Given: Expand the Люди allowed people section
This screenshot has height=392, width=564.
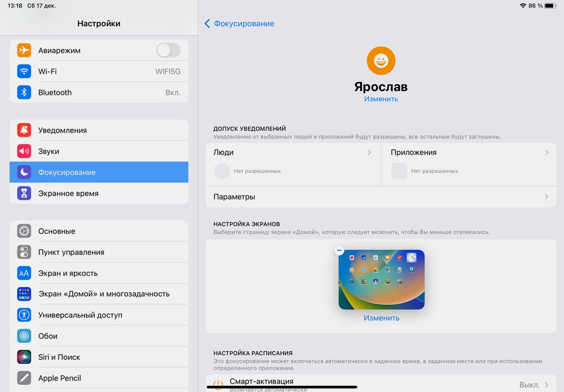Looking at the screenshot, I should pyautogui.click(x=293, y=165).
